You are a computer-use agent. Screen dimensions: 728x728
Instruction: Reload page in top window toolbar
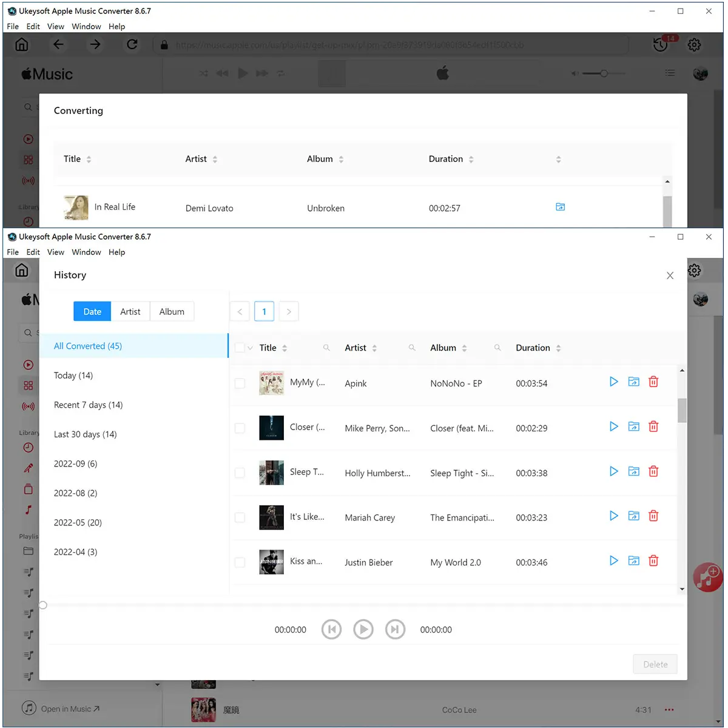point(132,44)
